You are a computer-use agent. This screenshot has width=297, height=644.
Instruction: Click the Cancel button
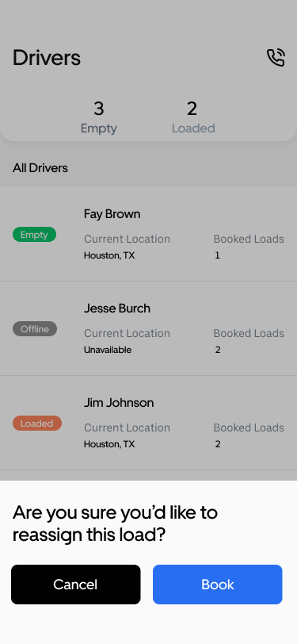point(75,585)
